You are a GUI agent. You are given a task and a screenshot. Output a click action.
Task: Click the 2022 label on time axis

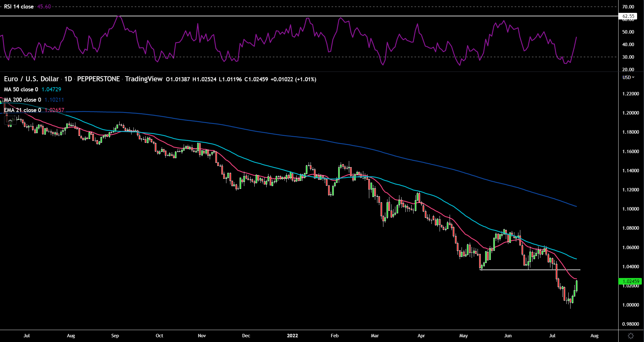pyautogui.click(x=292, y=336)
